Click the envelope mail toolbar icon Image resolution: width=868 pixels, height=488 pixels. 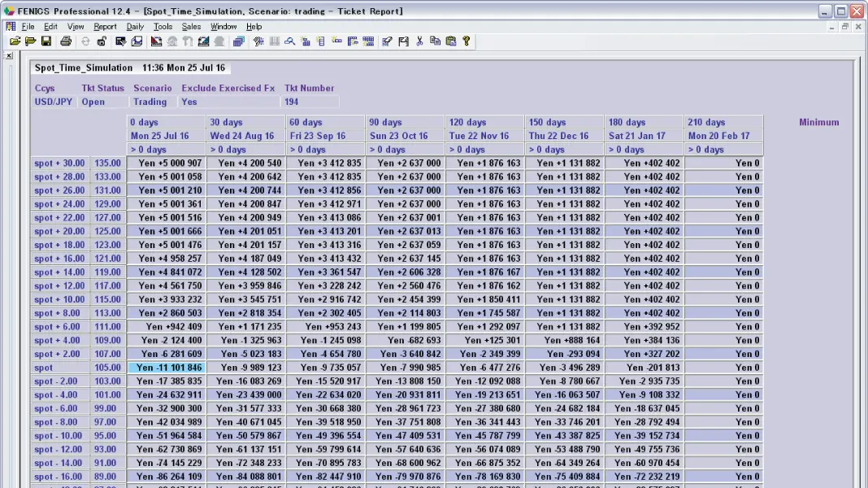coord(137,41)
